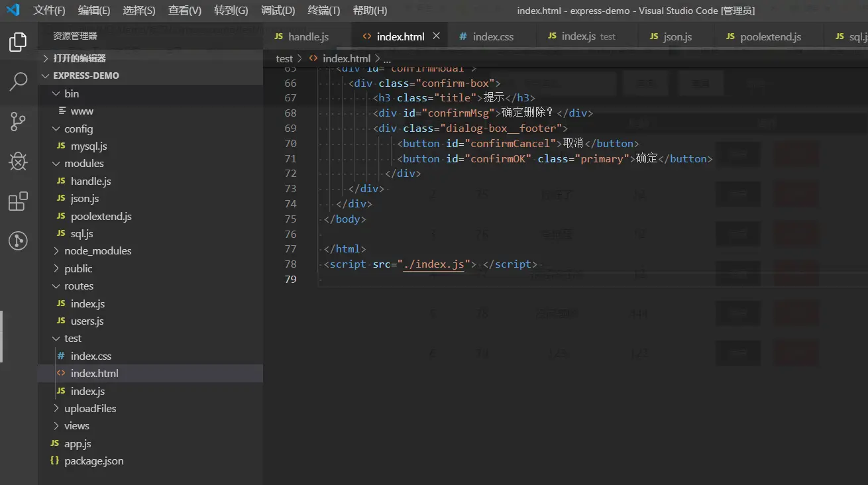Open the 终端(T) menu
The height and width of the screenshot is (485, 868).
click(x=324, y=11)
